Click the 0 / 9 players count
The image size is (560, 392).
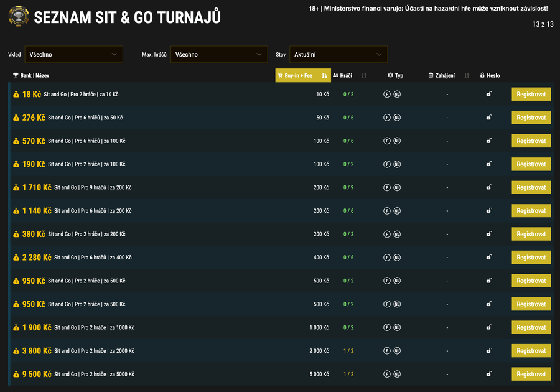coord(348,187)
